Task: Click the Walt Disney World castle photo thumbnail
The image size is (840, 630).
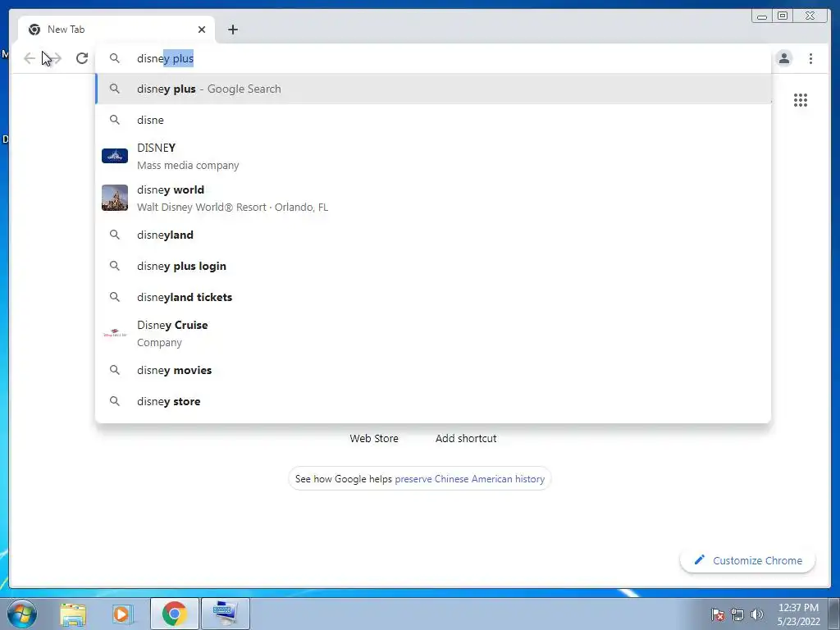Action: (115, 198)
